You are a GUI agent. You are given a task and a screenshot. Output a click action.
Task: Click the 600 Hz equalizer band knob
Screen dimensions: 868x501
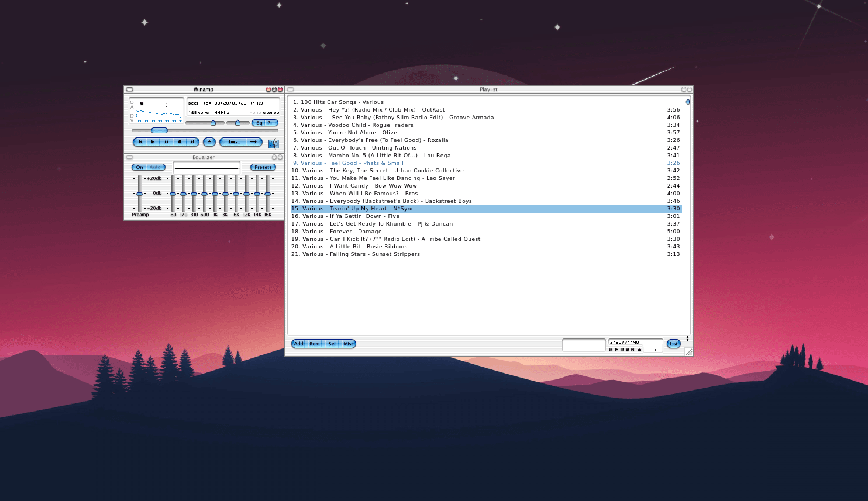204,194
